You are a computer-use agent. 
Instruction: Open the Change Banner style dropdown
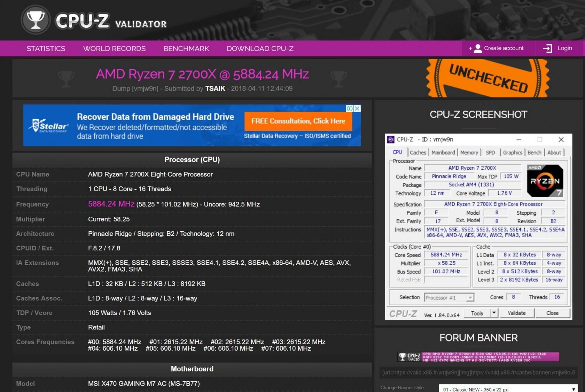coord(508,389)
